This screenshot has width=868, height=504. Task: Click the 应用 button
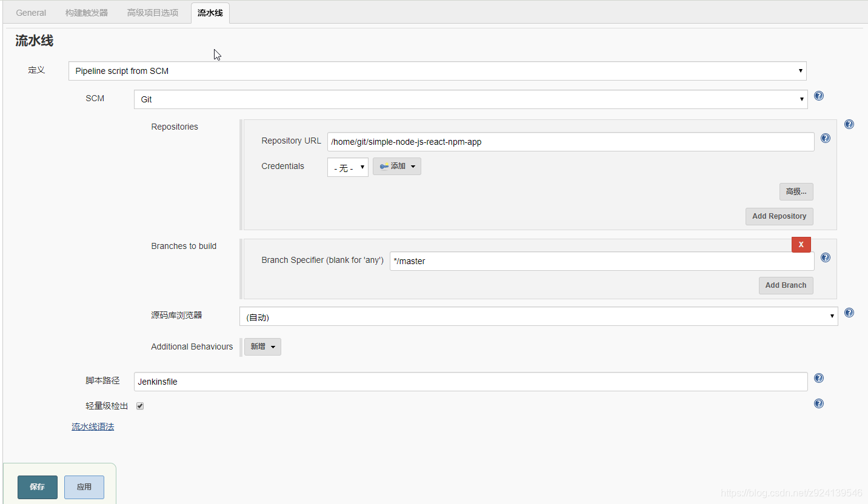click(84, 487)
